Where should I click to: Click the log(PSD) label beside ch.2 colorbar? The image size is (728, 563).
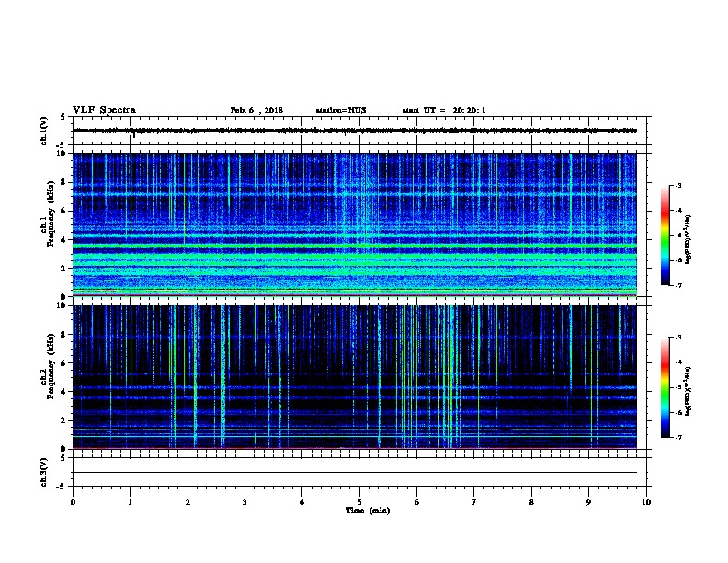tap(688, 392)
